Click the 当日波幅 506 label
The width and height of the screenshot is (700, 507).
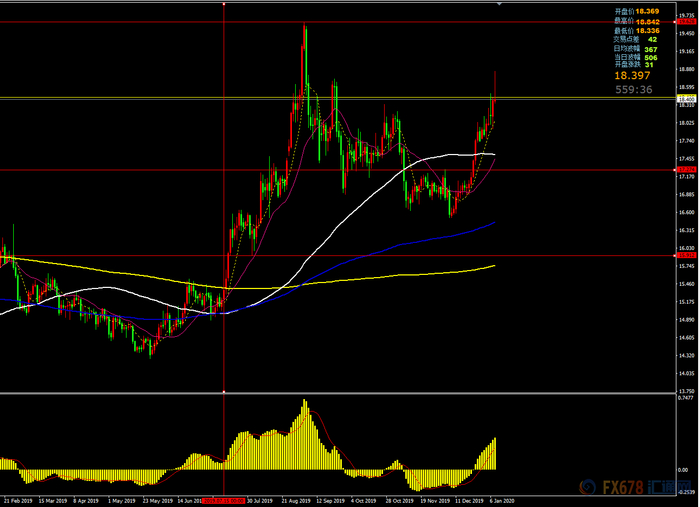click(635, 58)
